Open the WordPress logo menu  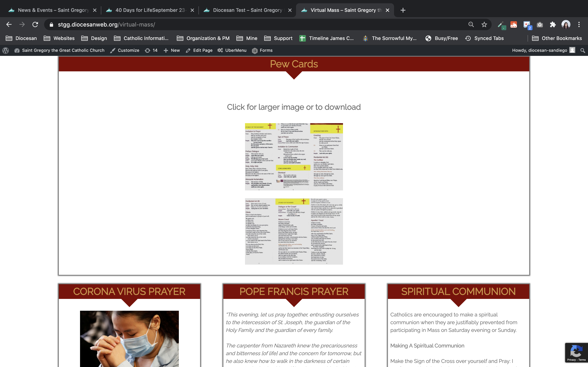(x=6, y=50)
